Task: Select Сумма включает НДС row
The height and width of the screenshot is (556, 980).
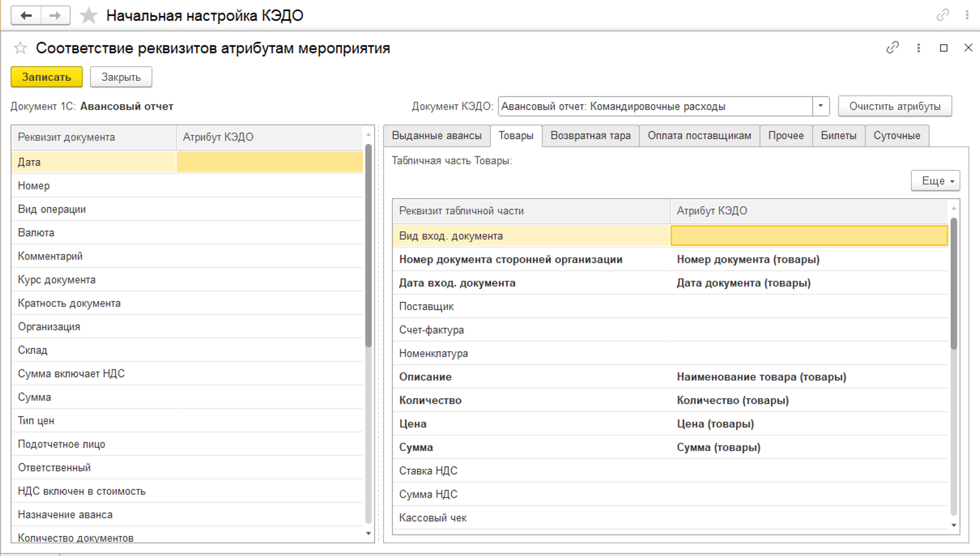Action: click(187, 374)
